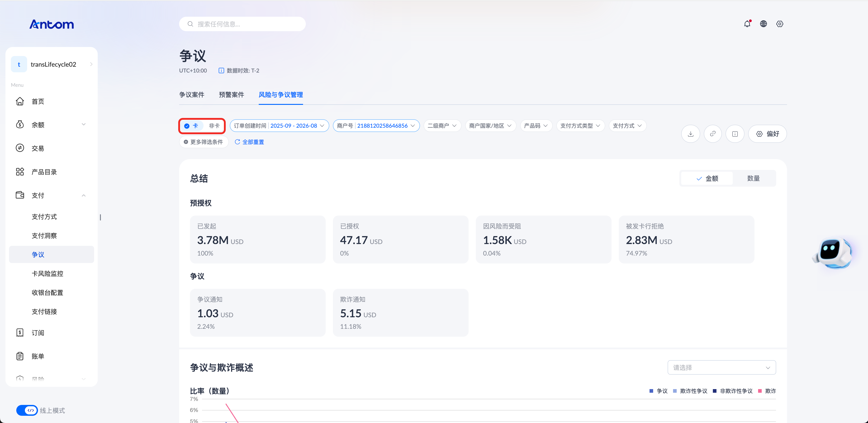Toggle the 线上模式 switch
The width and height of the screenshot is (868, 423).
[27, 410]
